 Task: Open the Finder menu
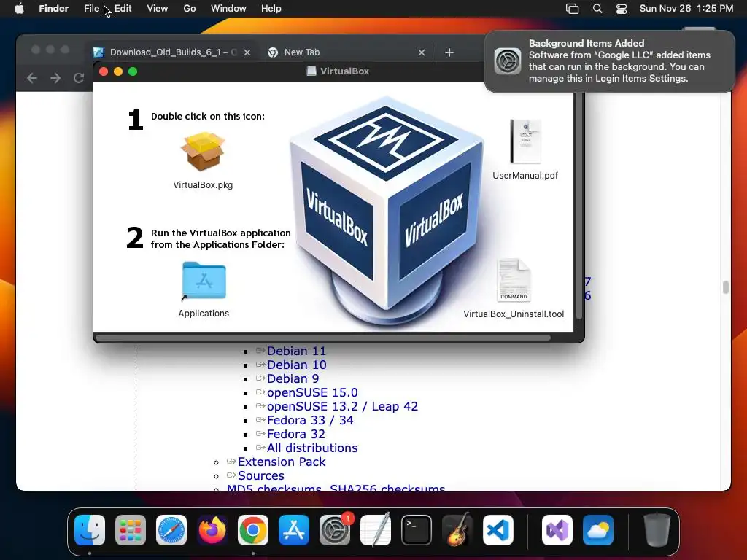[54, 9]
